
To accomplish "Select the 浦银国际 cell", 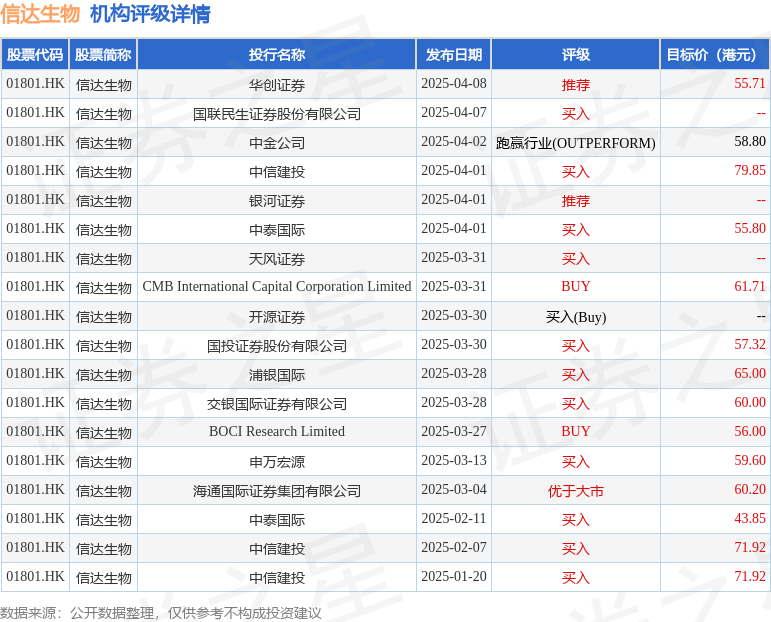I will click(277, 375).
